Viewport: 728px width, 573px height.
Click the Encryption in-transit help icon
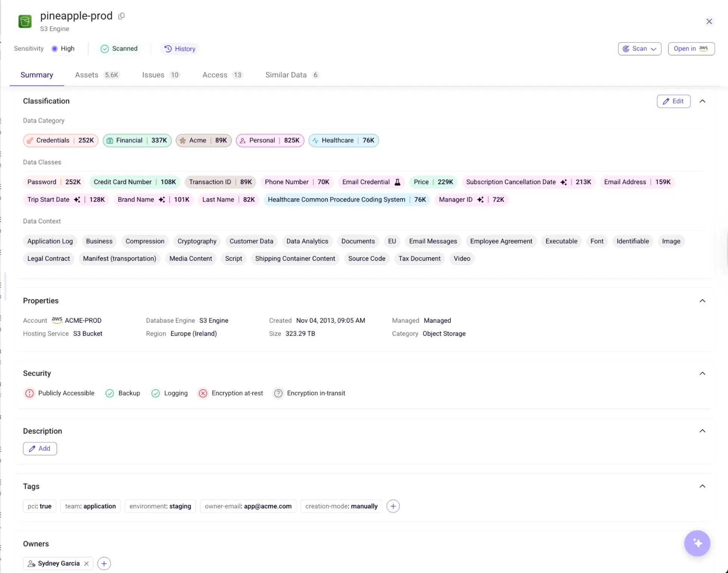pyautogui.click(x=278, y=393)
